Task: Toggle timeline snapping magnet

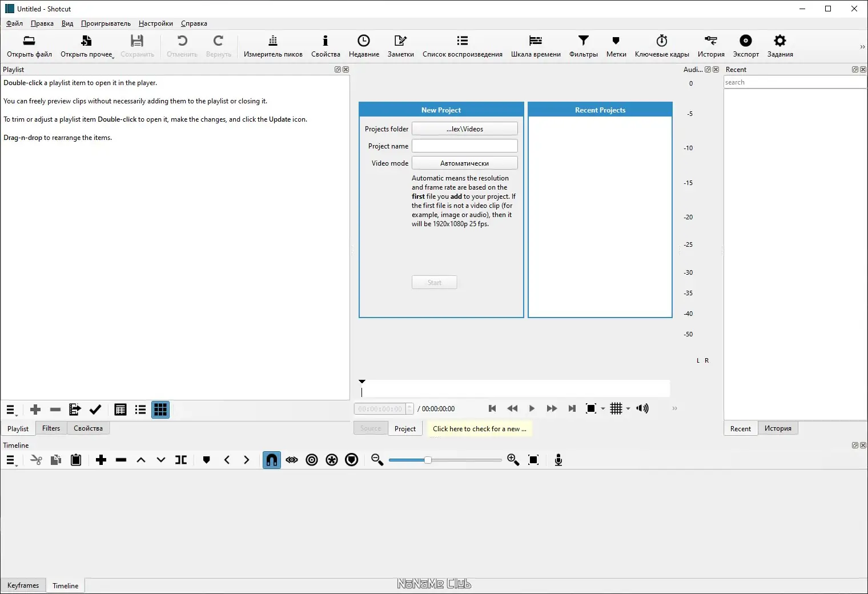Action: tap(272, 460)
